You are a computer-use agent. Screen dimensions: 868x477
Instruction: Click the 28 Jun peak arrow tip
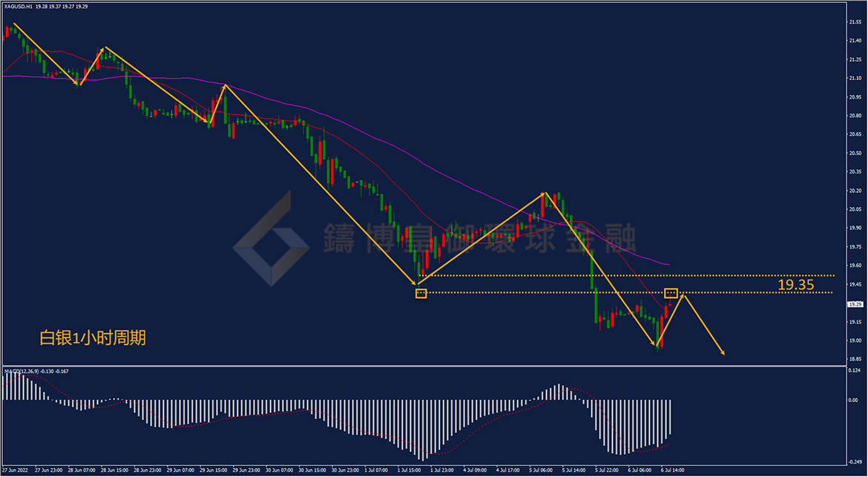tap(103, 49)
